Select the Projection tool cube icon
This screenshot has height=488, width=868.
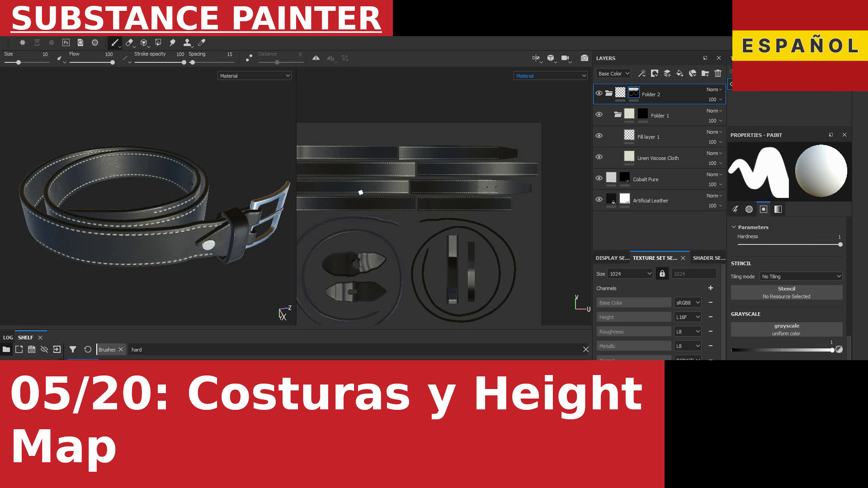click(x=144, y=42)
